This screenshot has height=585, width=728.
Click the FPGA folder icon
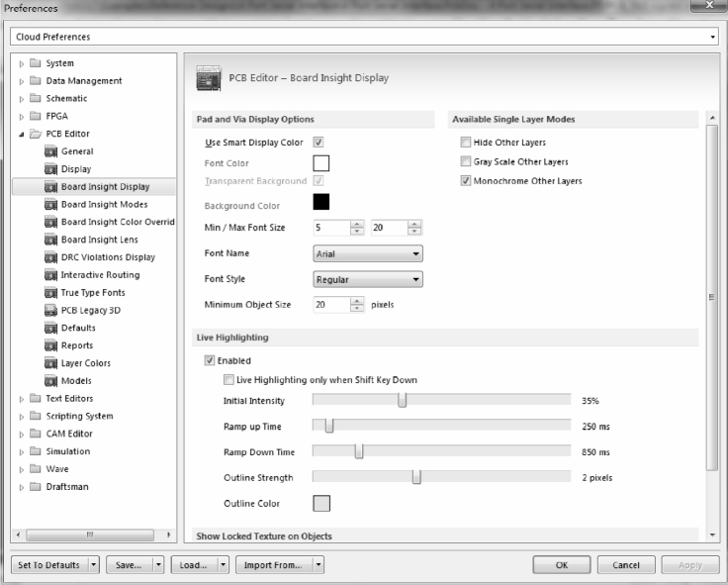[x=36, y=116]
